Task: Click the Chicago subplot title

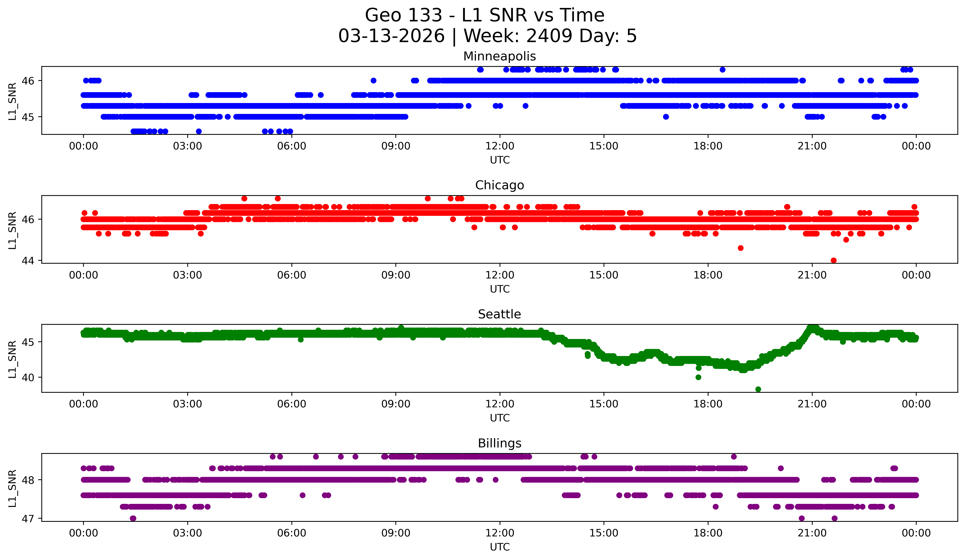Action: 499,185
